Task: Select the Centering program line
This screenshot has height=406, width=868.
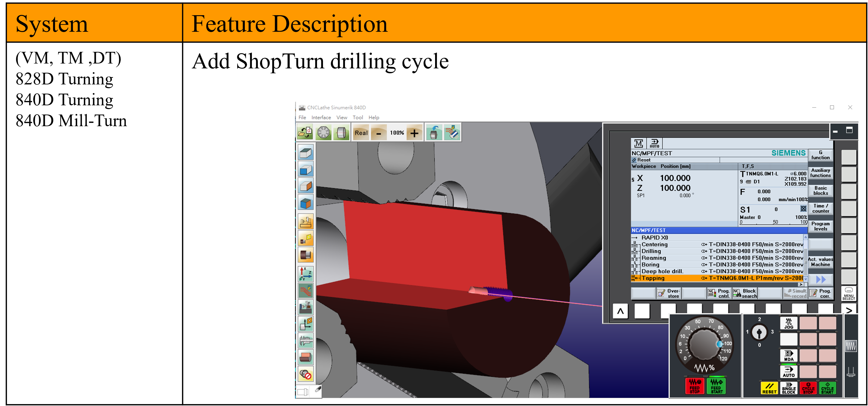Action: point(717,244)
